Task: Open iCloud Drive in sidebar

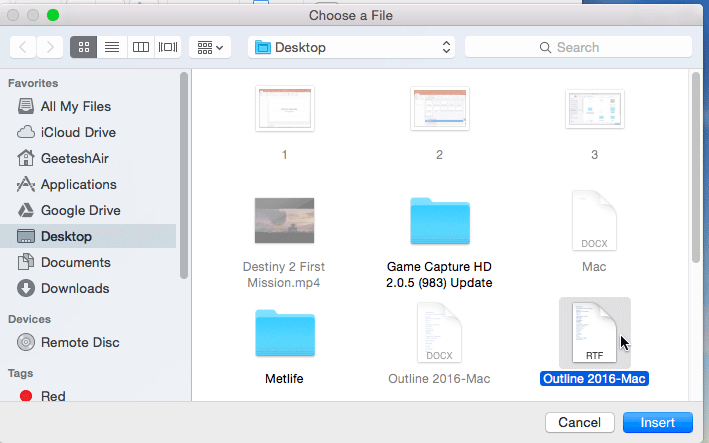Action: point(88,132)
